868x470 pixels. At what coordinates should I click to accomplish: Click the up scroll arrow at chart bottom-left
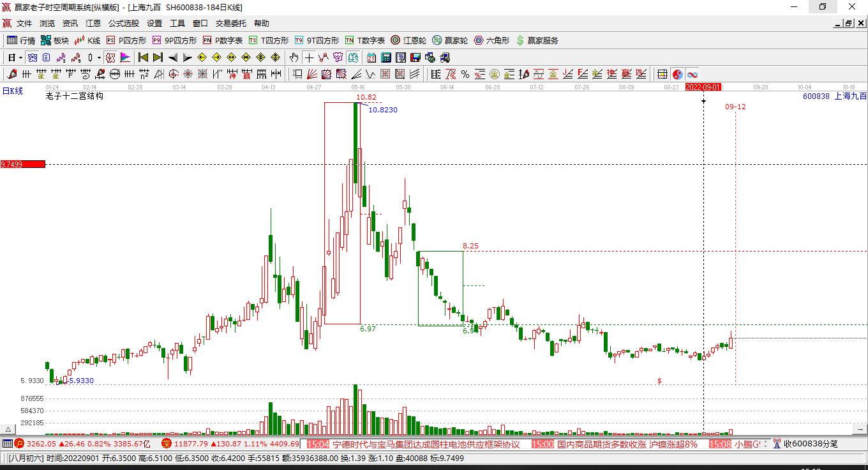tap(8, 430)
